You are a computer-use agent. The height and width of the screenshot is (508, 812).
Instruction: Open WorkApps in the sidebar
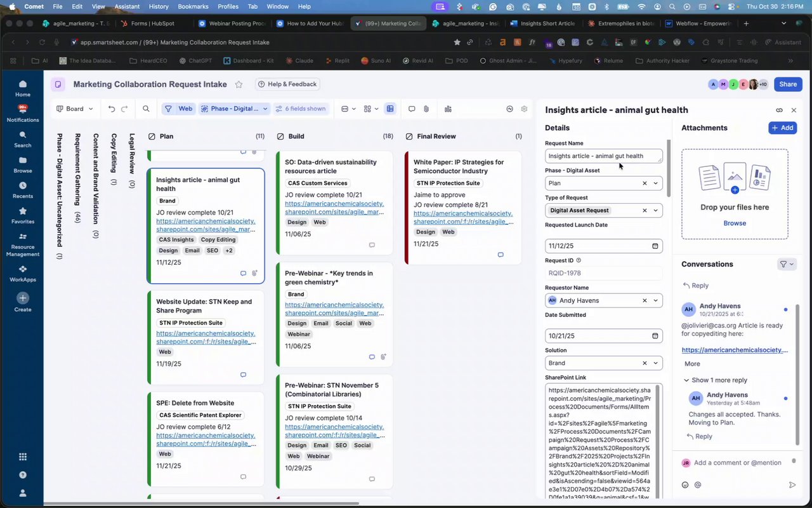coord(23,273)
